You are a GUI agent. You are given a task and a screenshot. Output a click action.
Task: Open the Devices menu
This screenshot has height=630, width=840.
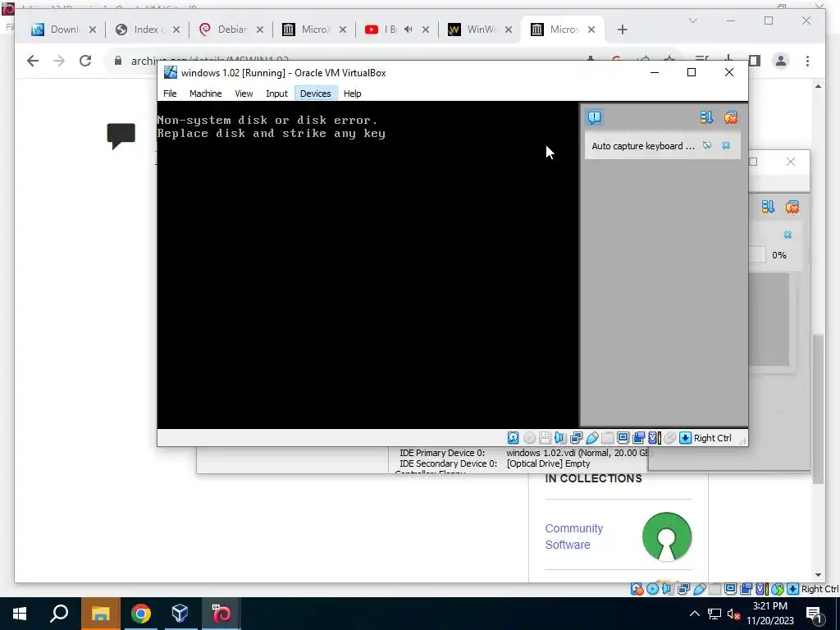coord(316,94)
